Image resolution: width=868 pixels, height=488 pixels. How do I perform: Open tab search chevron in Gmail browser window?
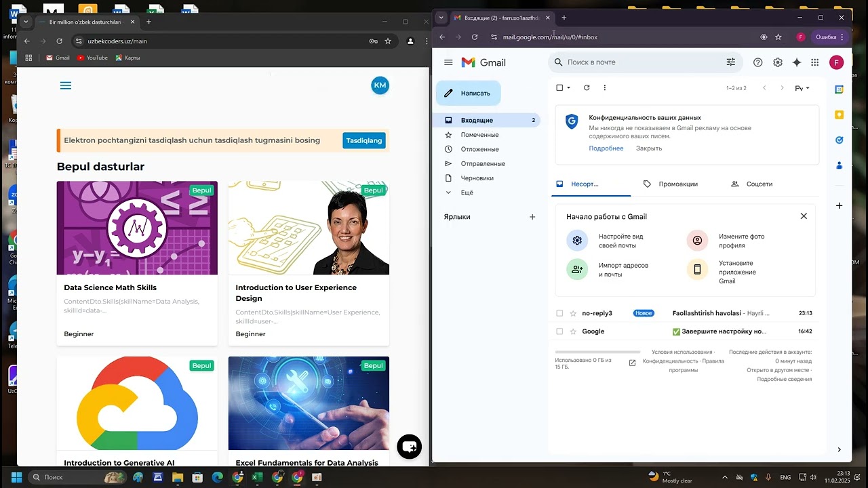(441, 18)
